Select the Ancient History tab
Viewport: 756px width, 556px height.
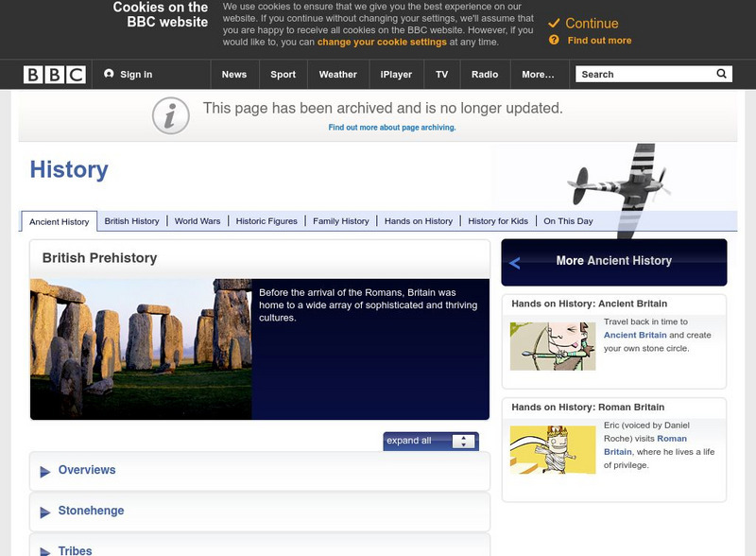pos(60,221)
